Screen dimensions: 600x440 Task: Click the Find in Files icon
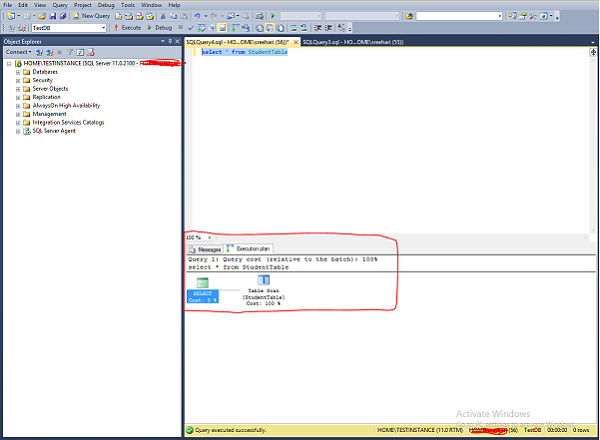pyautogui.click(x=409, y=16)
